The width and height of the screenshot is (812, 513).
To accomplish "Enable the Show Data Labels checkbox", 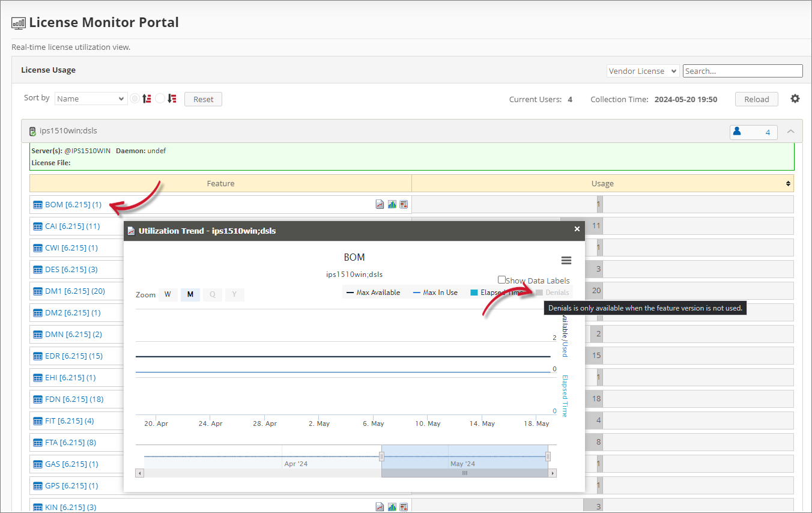I will pyautogui.click(x=501, y=280).
